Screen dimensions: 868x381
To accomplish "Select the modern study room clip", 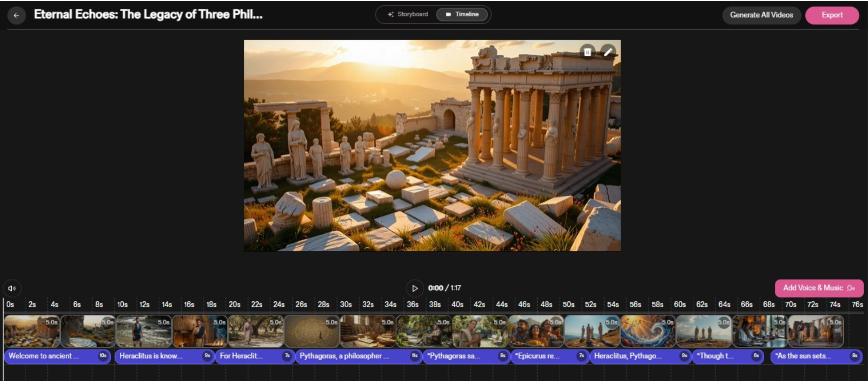I will coord(760,331).
